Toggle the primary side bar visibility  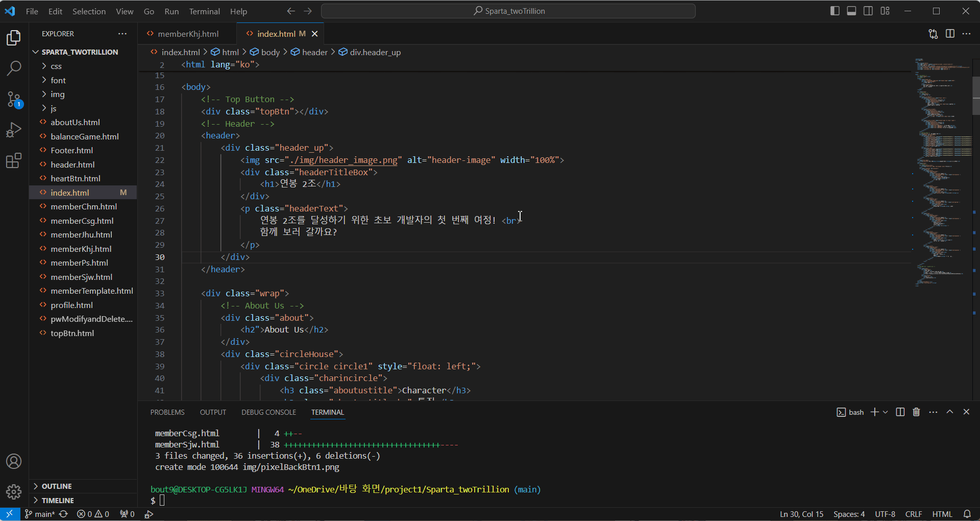835,11
